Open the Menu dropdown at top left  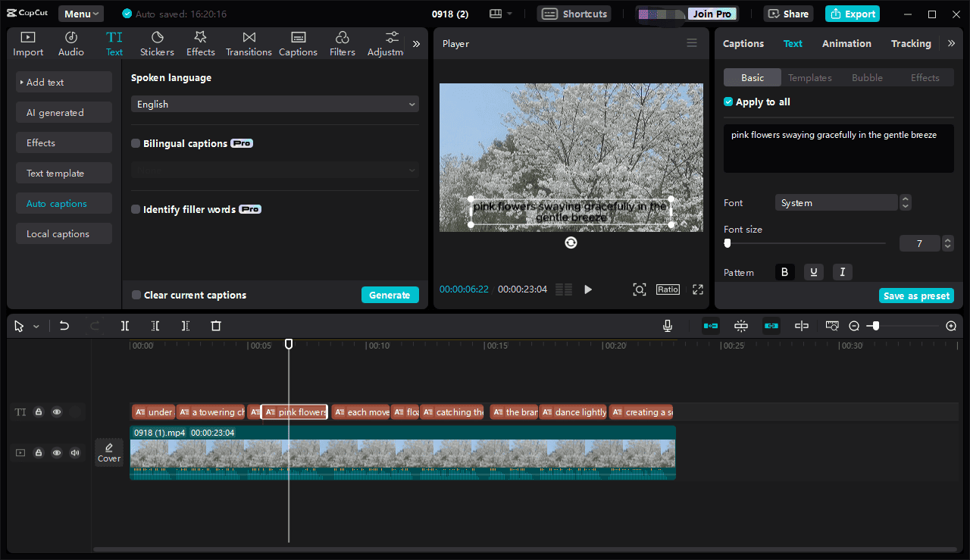point(82,14)
